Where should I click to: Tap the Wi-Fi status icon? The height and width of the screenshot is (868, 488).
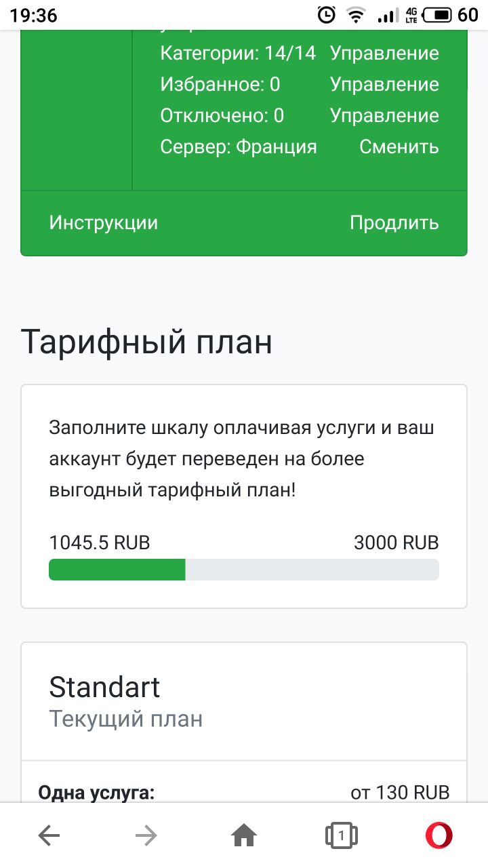(x=354, y=15)
